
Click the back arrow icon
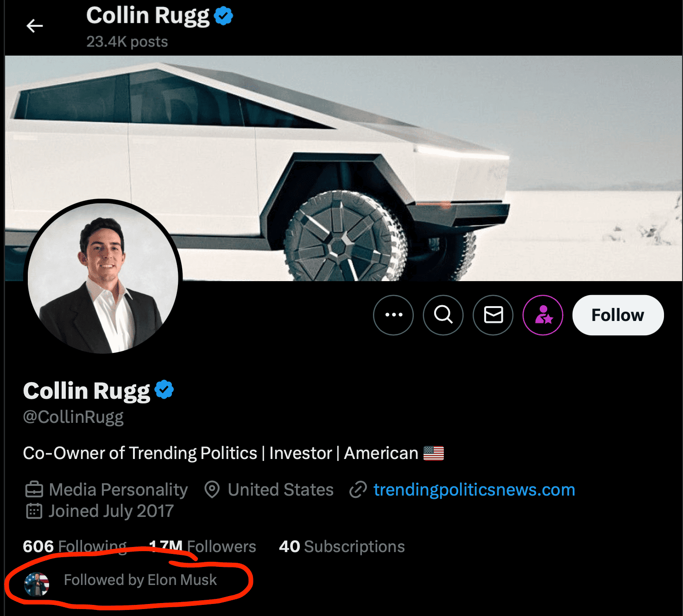[x=35, y=26]
